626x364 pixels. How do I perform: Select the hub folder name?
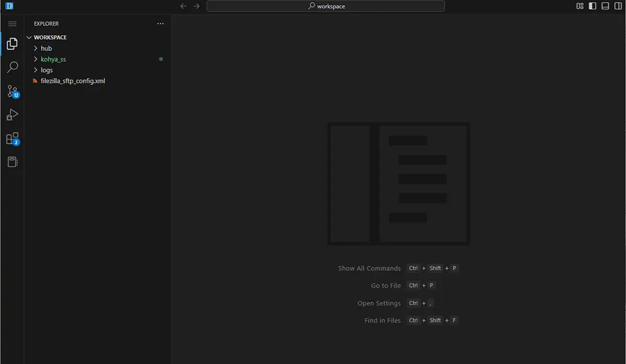pyautogui.click(x=46, y=48)
